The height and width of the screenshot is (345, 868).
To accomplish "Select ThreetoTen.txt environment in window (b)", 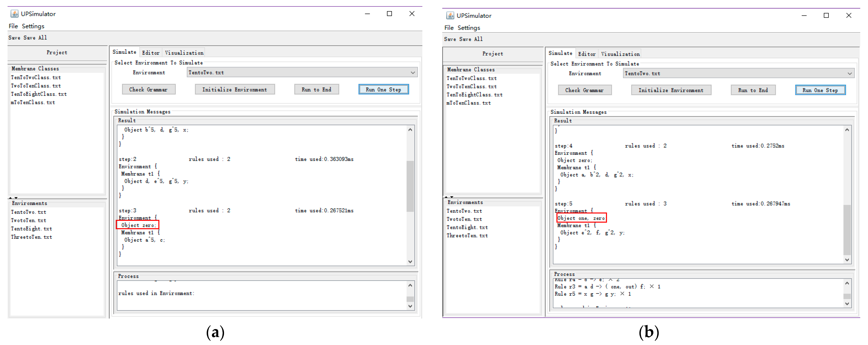I will point(467,236).
